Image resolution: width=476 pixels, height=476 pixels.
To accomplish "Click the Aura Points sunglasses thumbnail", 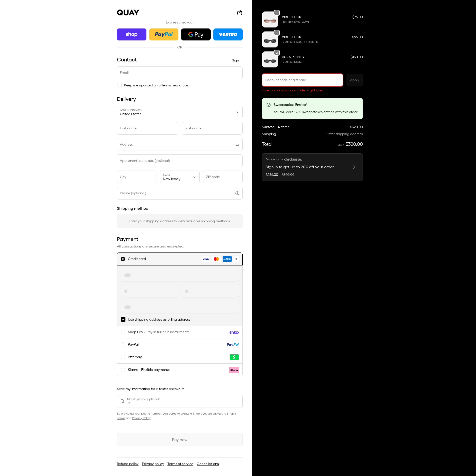I will (270, 60).
